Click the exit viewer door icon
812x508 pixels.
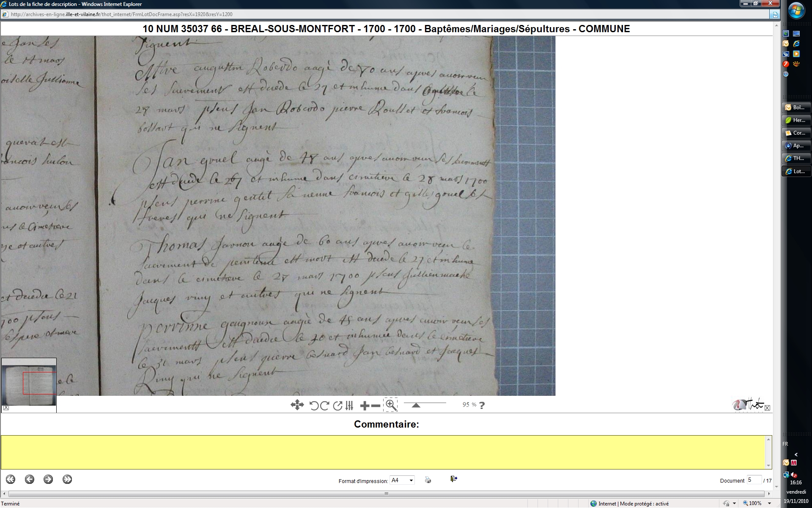(453, 479)
